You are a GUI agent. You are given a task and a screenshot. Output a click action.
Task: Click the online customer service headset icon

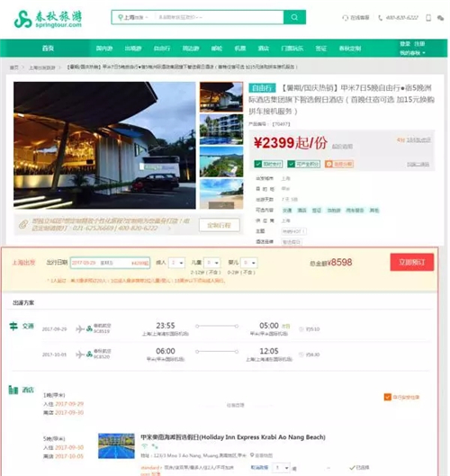coord(346,18)
